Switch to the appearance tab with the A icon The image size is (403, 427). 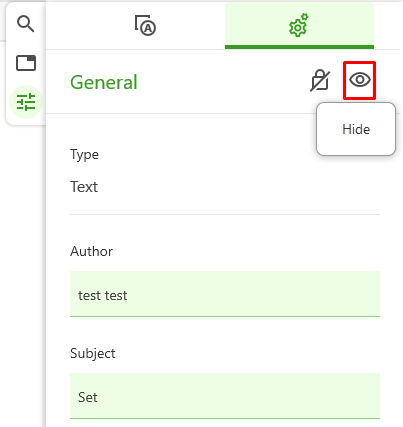(145, 25)
